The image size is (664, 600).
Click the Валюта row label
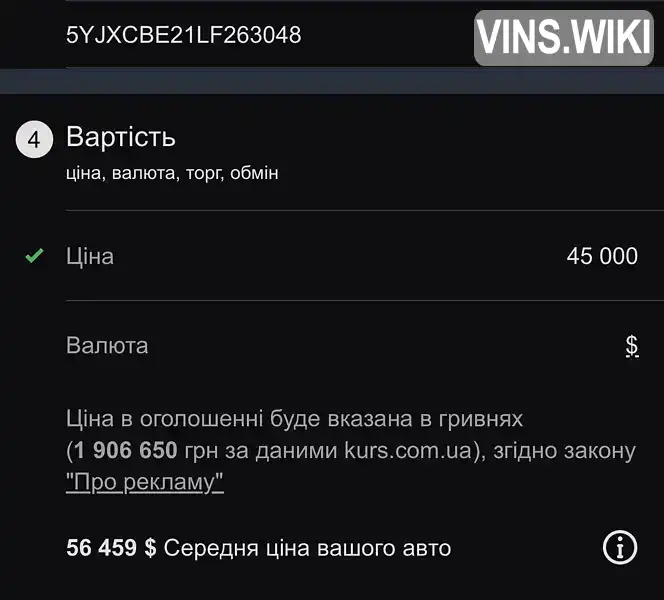click(107, 346)
